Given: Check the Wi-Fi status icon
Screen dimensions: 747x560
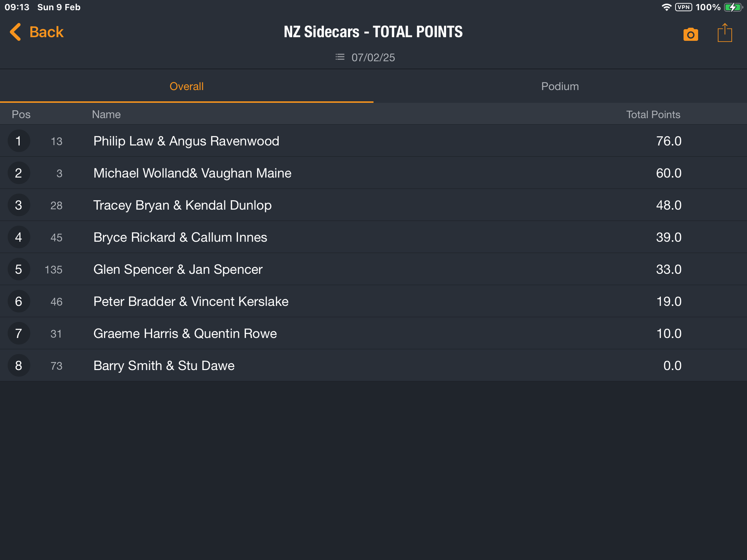Looking at the screenshot, I should click(666, 7).
